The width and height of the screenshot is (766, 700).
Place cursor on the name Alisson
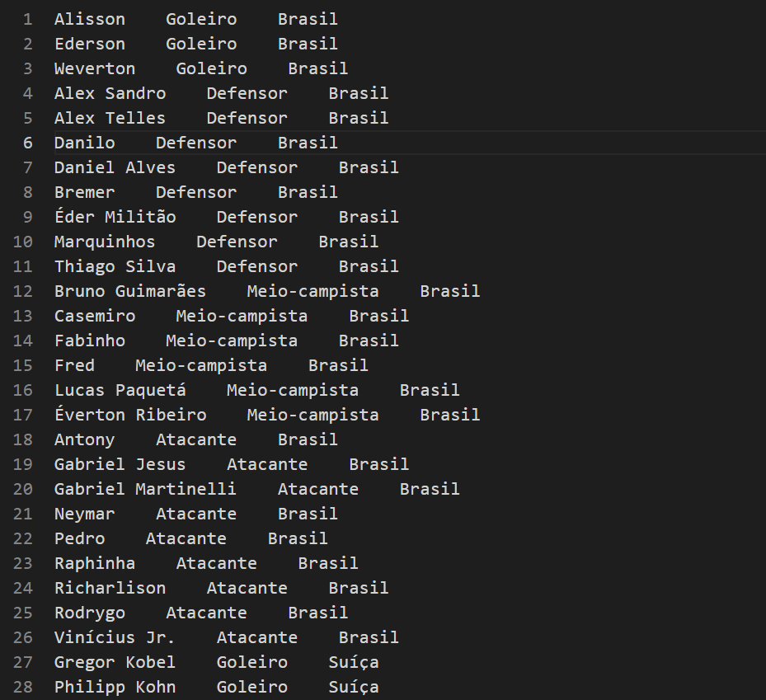(x=90, y=19)
